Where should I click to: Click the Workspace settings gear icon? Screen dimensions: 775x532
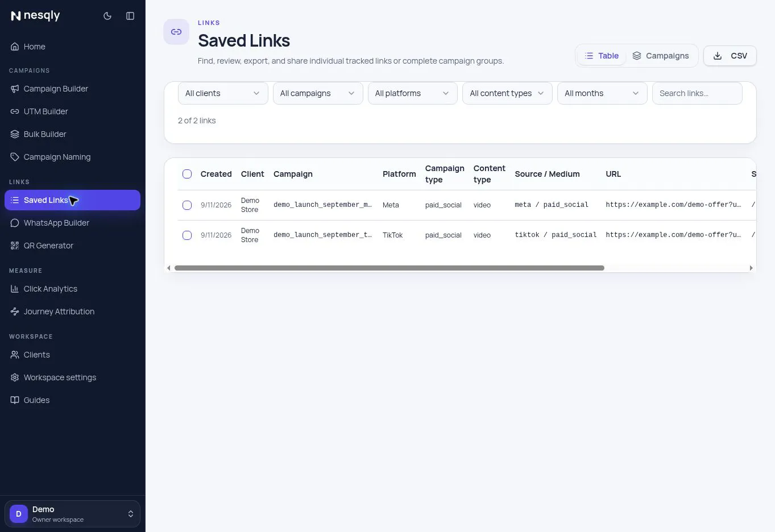point(15,377)
